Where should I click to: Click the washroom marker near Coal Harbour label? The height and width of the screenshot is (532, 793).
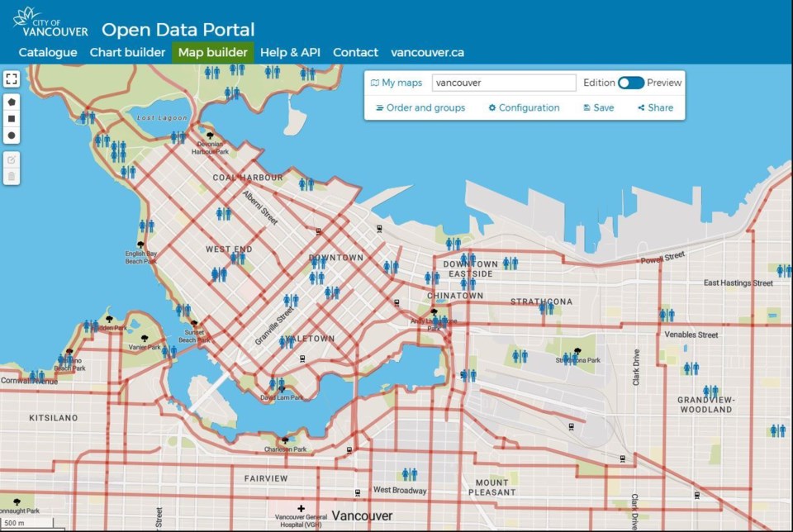306,184
